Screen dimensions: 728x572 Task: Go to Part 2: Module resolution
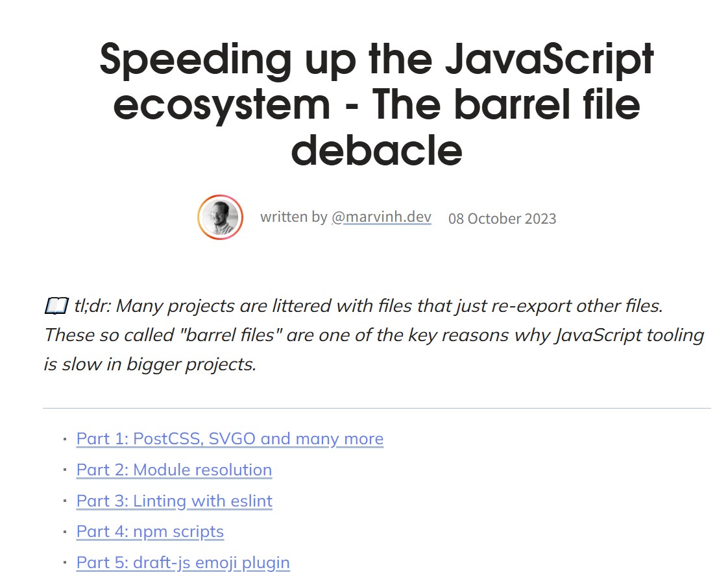pyautogui.click(x=174, y=470)
